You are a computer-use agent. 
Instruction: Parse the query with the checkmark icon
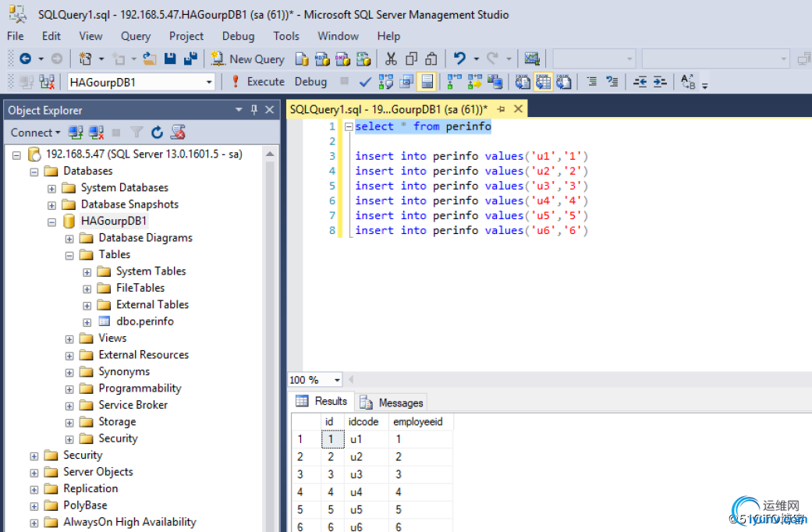[x=365, y=82]
